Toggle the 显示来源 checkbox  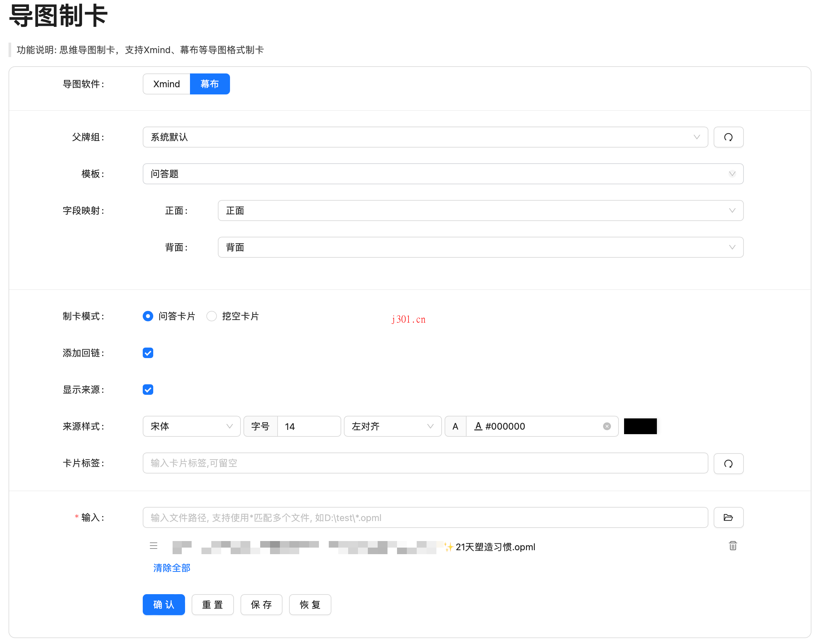coord(148,390)
